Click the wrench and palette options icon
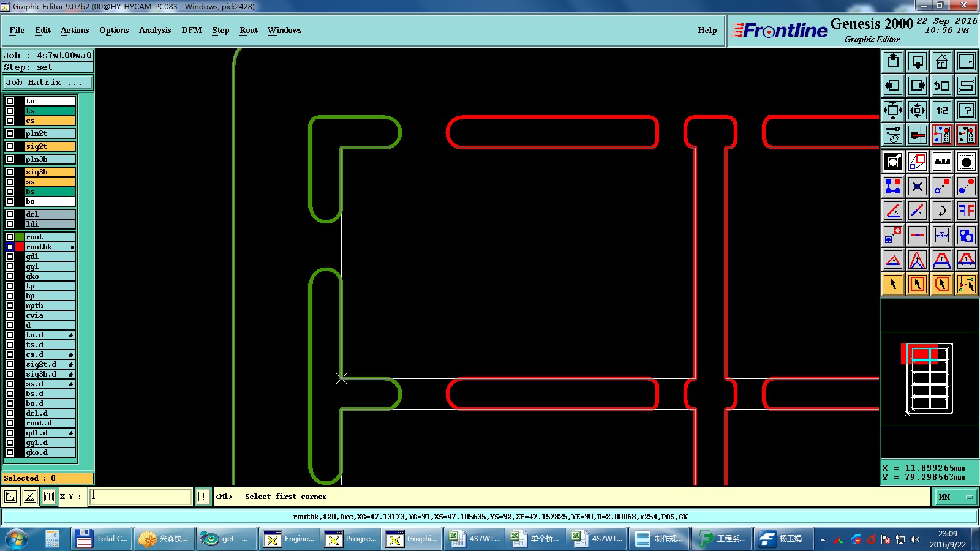Viewport: 980px width, 551px height. [x=893, y=135]
